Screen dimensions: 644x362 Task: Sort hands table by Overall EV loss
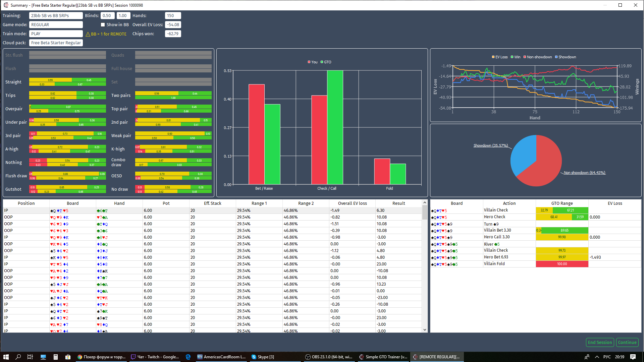coord(352,203)
